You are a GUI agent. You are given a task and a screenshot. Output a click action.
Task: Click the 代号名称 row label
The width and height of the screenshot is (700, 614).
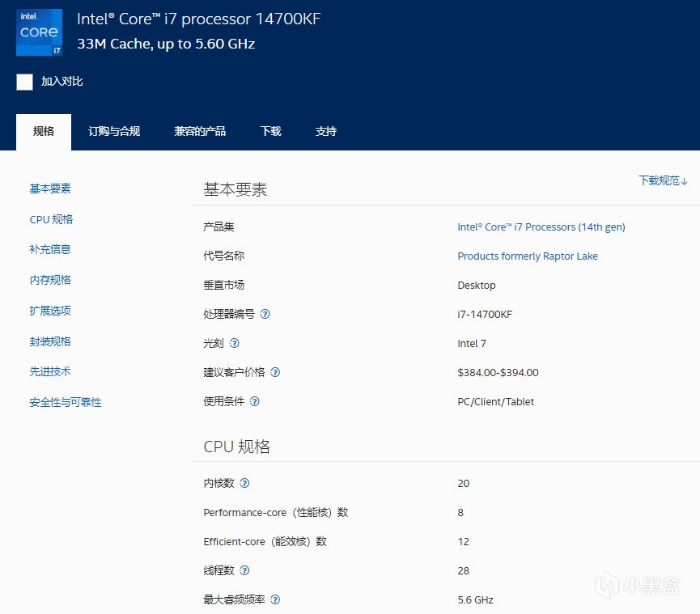[223, 256]
